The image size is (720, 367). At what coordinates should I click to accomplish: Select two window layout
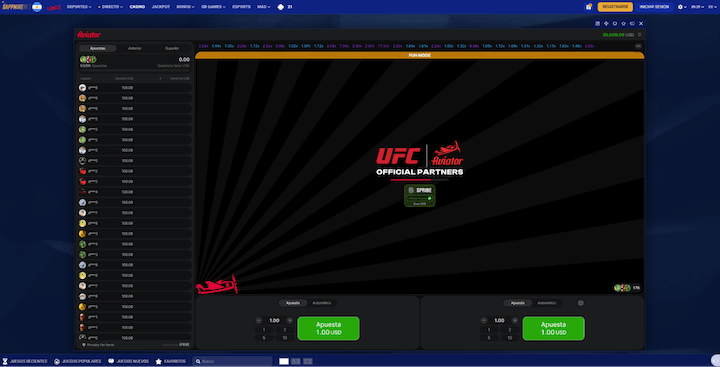[296, 361]
